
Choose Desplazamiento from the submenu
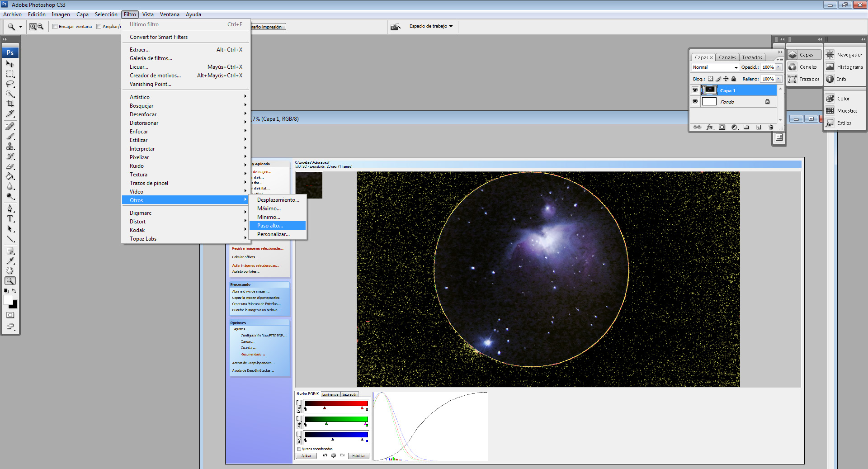278,200
